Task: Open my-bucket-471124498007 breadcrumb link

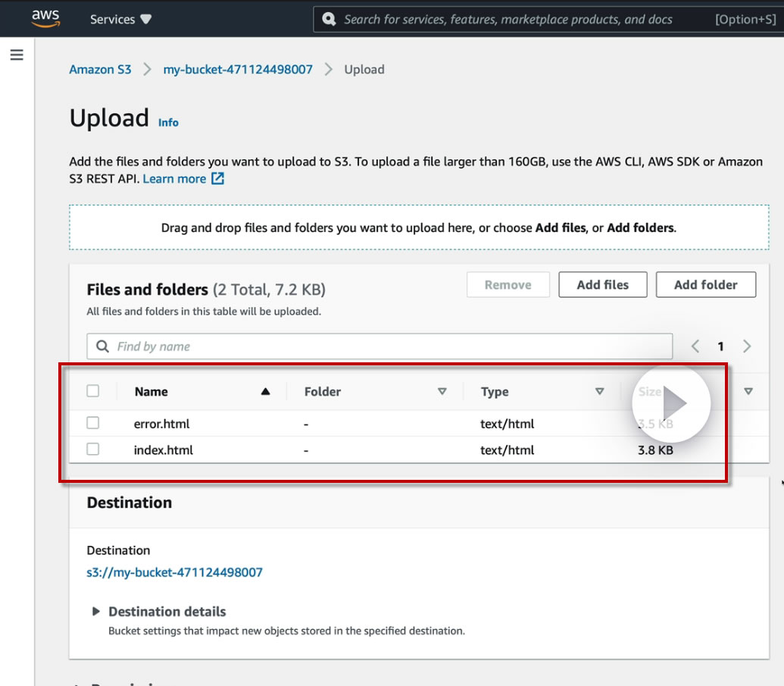Action: tap(238, 70)
